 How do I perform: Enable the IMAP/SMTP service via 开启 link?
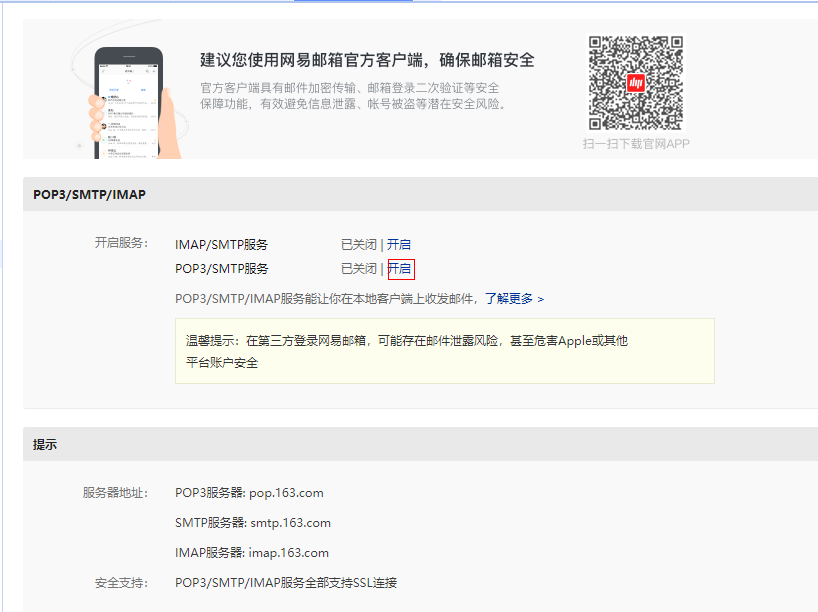[399, 245]
